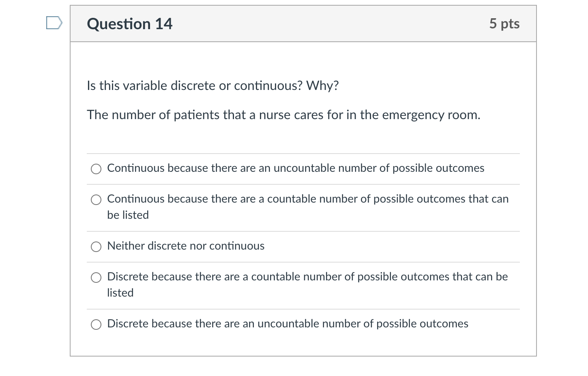Click the 'Discrete because there are an uncountable' answer text
This screenshot has width=588, height=376.
click(288, 324)
